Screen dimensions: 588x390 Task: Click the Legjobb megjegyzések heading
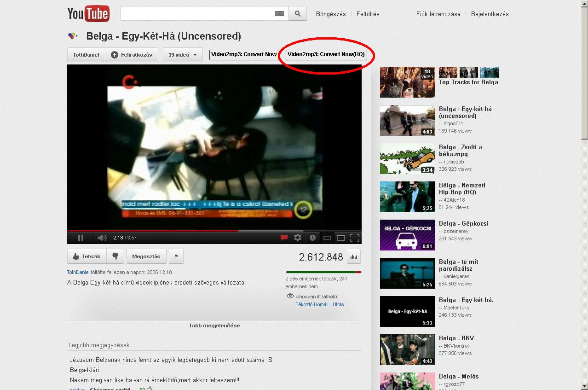[99, 345]
